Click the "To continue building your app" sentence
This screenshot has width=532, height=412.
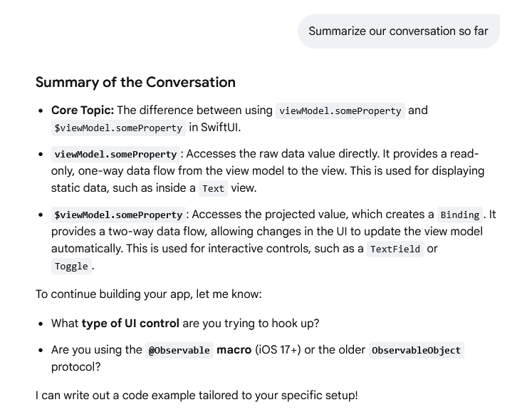tap(149, 294)
